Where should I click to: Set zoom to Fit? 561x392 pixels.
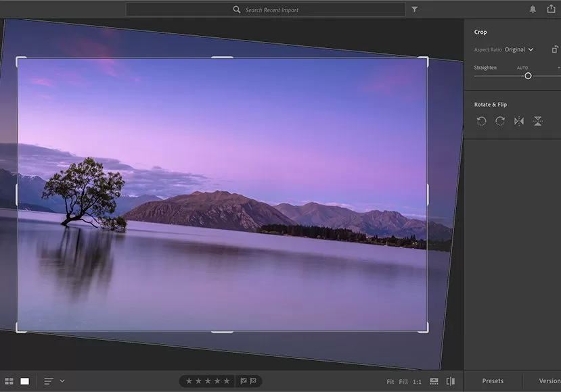[x=390, y=382]
